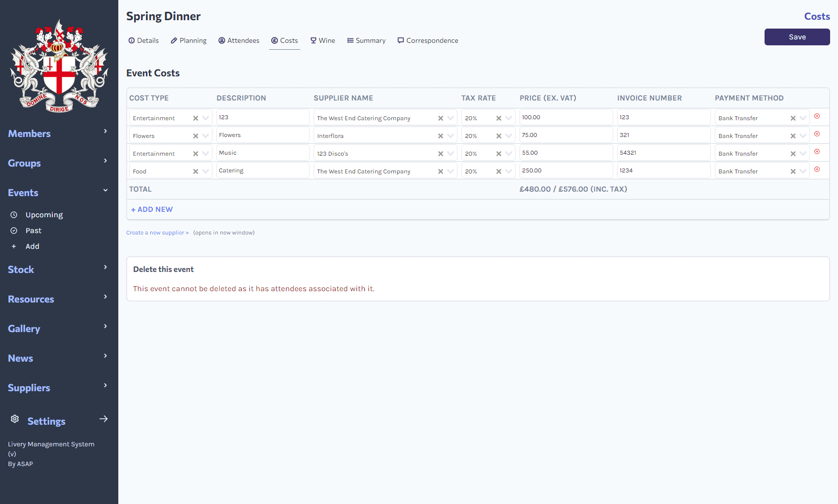
Task: Clear the Entertainment cost type on Music row
Action: [196, 153]
